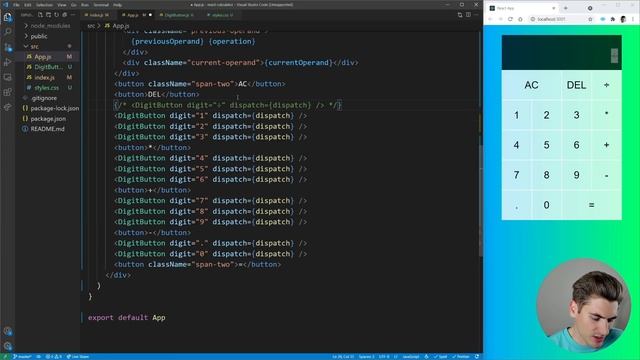Open styles.css in the file tree
Viewport: 640px width, 360px height.
tap(47, 88)
